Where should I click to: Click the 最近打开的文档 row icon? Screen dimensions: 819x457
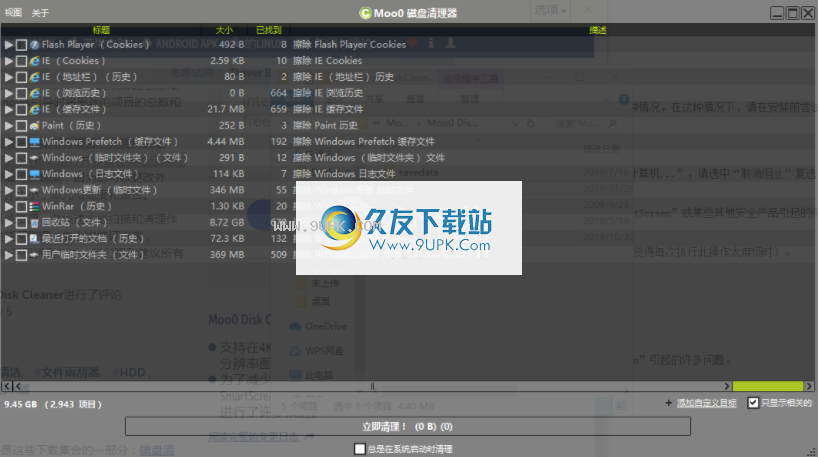point(34,239)
